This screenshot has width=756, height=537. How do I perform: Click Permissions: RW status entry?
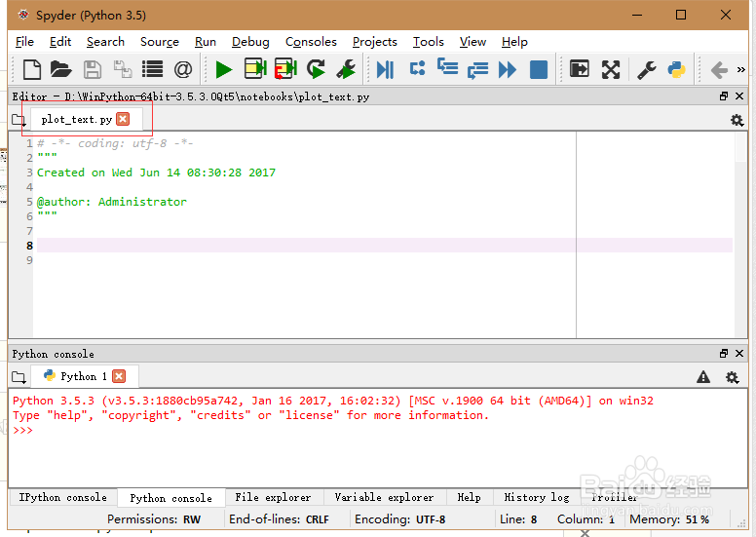[154, 519]
